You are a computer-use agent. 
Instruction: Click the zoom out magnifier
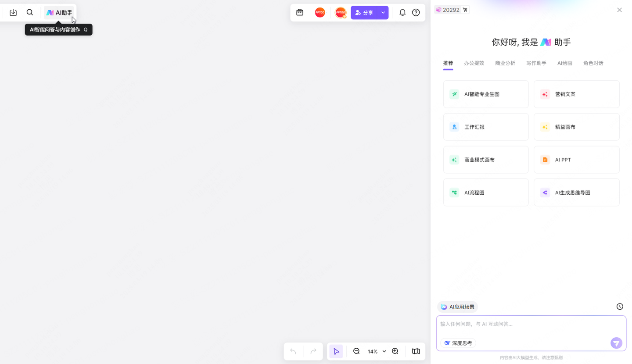[x=356, y=351]
